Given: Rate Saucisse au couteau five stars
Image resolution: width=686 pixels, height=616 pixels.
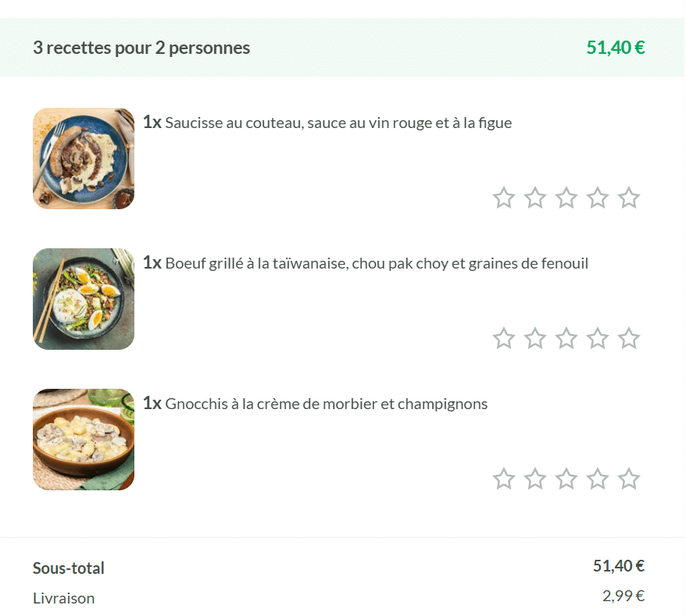Looking at the screenshot, I should pos(629,198).
